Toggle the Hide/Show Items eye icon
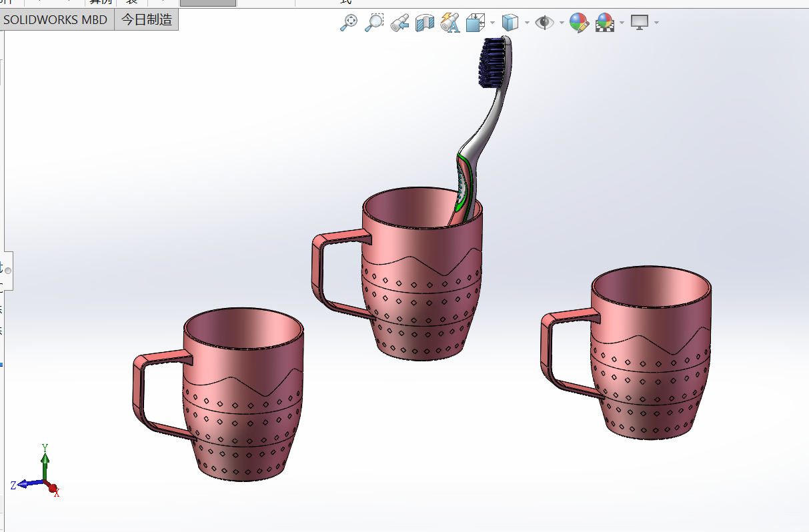The image size is (809, 532). coord(545,23)
